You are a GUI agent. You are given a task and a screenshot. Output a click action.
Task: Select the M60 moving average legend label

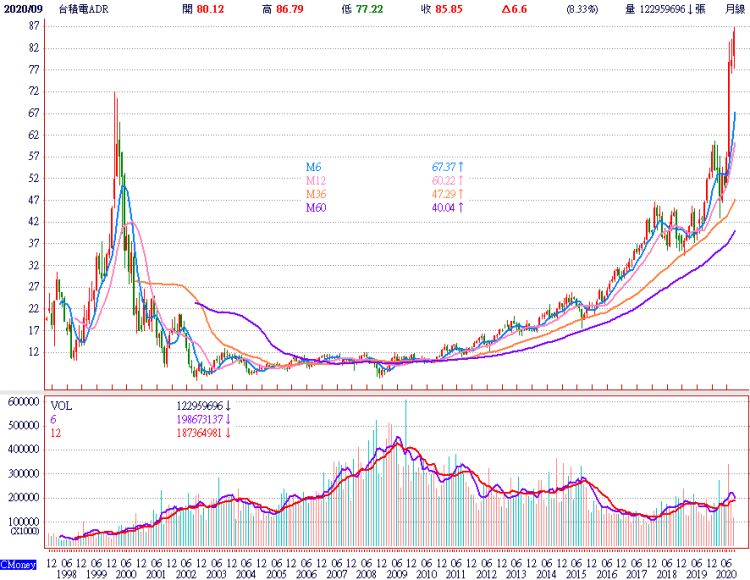pos(316,207)
